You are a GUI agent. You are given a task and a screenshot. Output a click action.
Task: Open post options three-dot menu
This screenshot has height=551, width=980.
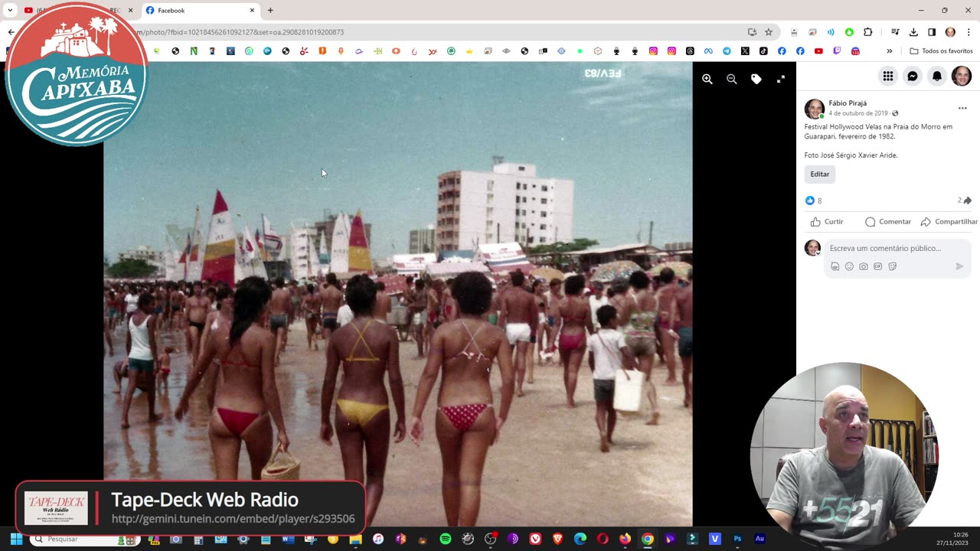[x=962, y=109]
